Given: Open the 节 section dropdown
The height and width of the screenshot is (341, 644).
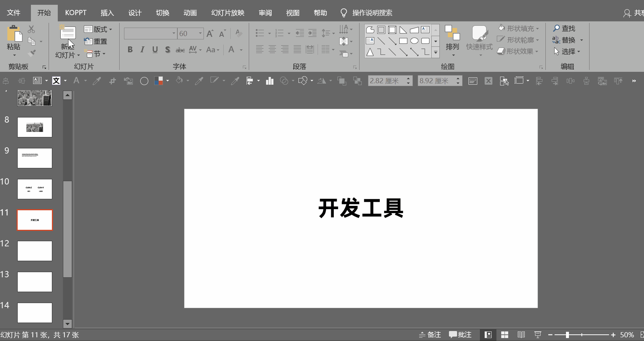Looking at the screenshot, I should [95, 54].
